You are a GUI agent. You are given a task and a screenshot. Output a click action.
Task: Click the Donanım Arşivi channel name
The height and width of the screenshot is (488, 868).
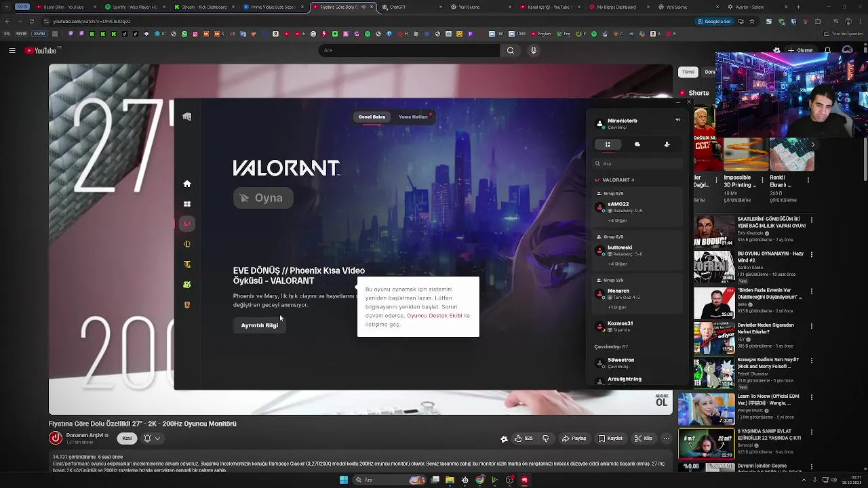coord(85,435)
